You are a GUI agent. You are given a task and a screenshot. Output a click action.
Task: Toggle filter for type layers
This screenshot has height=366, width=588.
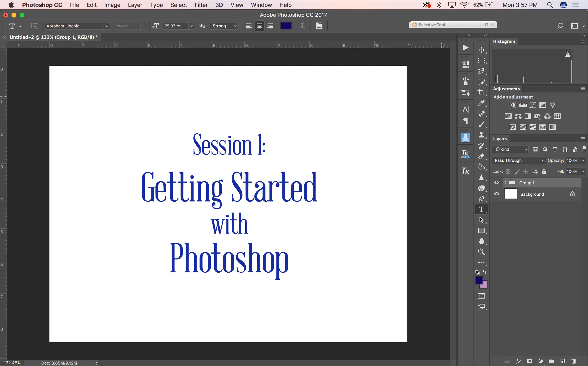(555, 149)
